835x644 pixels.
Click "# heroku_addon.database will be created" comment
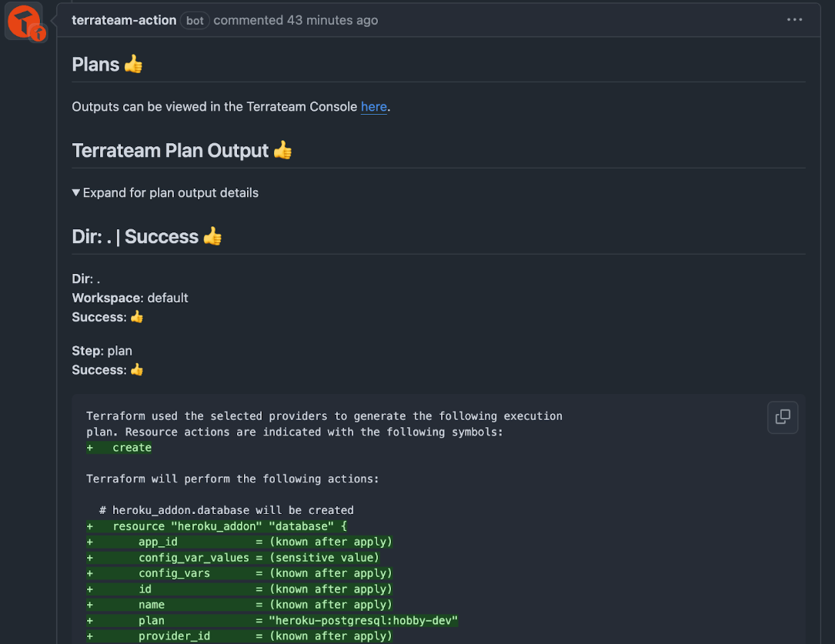(x=226, y=510)
